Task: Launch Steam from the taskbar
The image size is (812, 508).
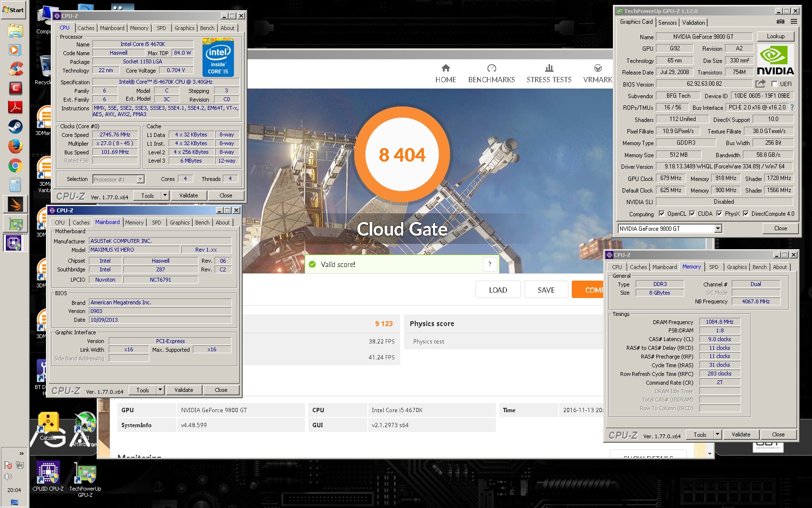Action: point(15,127)
